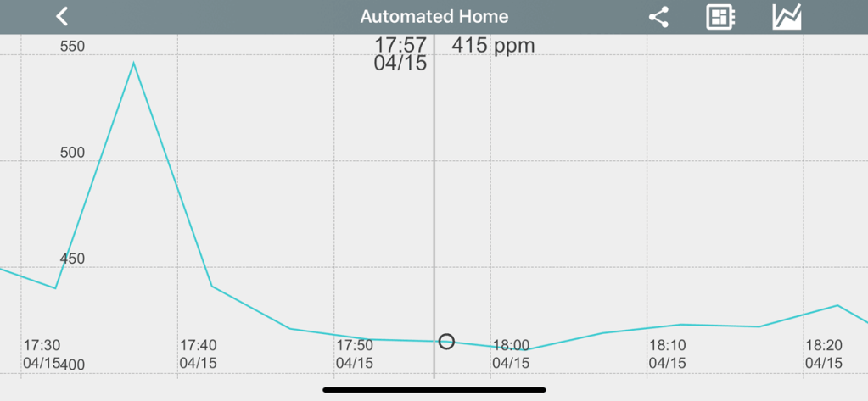Select the 17:40 time axis label
This screenshot has width=868, height=401.
point(198,354)
